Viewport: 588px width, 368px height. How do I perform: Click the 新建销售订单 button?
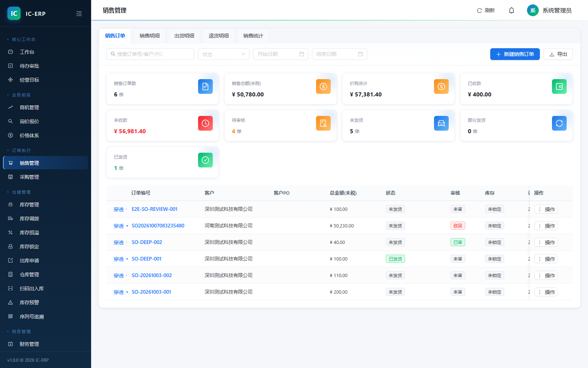click(515, 54)
